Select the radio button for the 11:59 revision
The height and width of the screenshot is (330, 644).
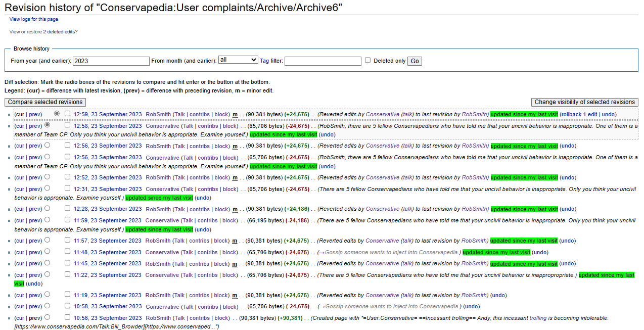pyautogui.click(x=47, y=220)
